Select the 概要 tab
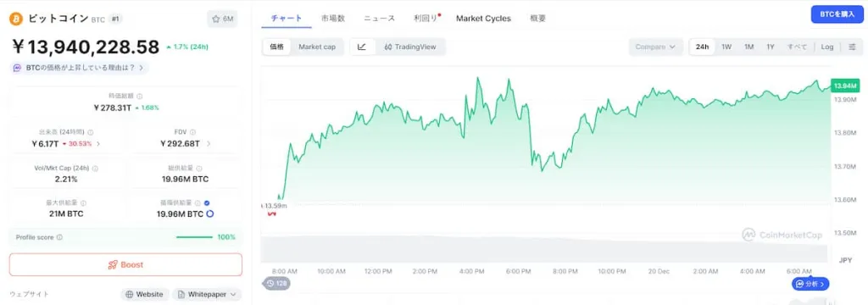Image resolution: width=868 pixels, height=305 pixels. click(538, 19)
